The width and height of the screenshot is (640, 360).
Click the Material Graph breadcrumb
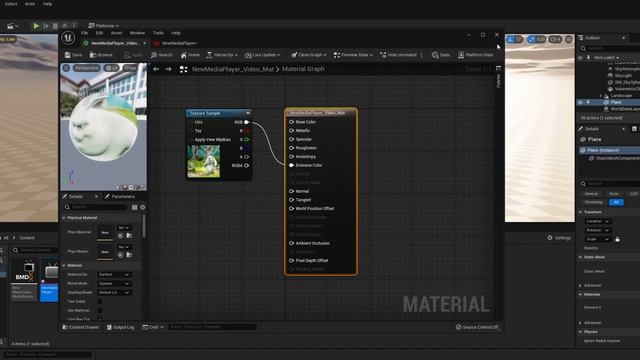(x=303, y=69)
